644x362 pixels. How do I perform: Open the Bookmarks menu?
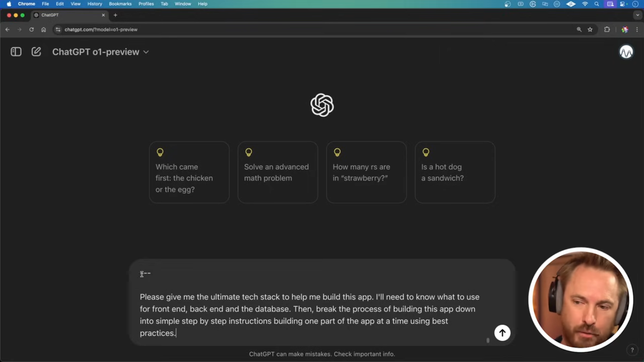[x=120, y=4]
